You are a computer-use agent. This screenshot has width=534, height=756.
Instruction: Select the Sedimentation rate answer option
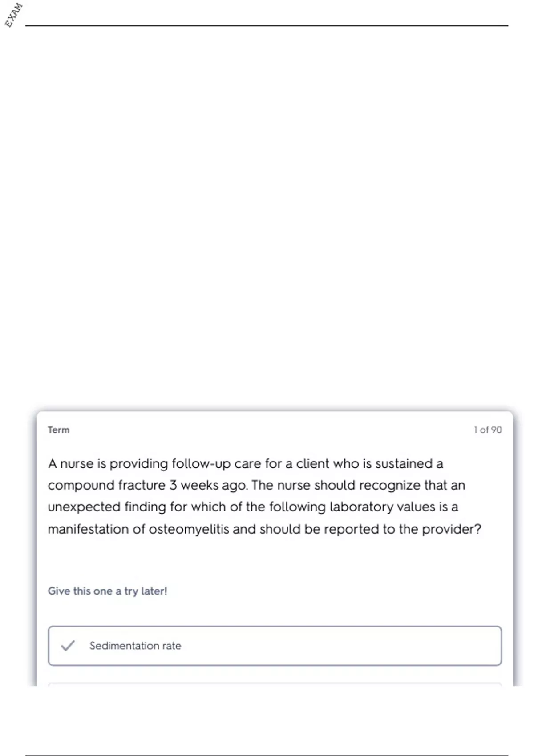(275, 646)
